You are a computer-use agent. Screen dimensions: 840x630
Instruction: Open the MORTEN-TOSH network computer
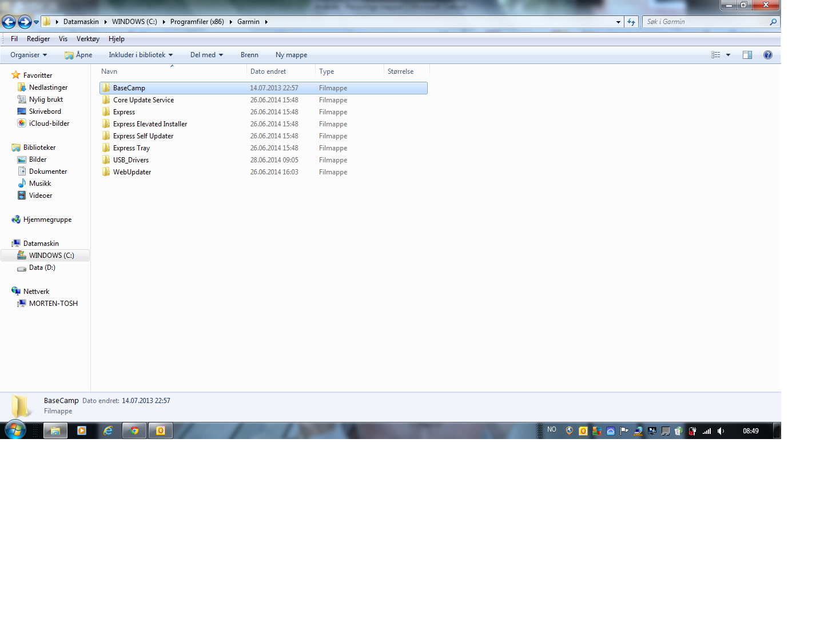point(53,304)
